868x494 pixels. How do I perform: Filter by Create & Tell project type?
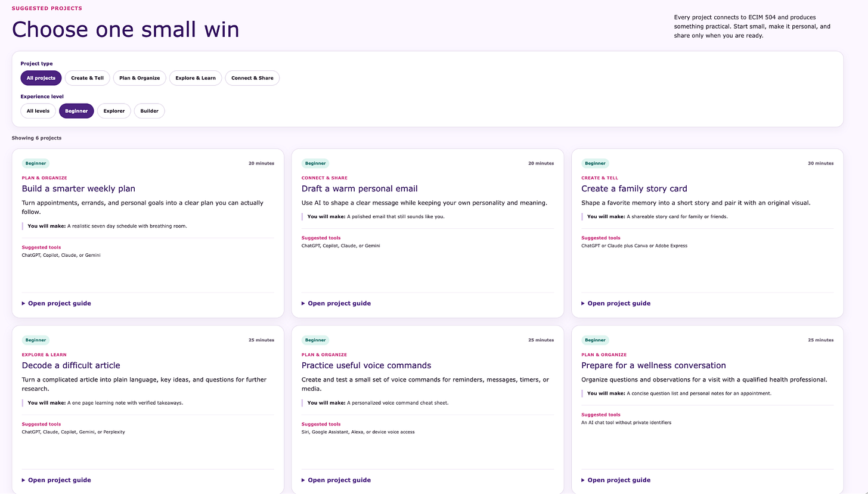pyautogui.click(x=87, y=78)
